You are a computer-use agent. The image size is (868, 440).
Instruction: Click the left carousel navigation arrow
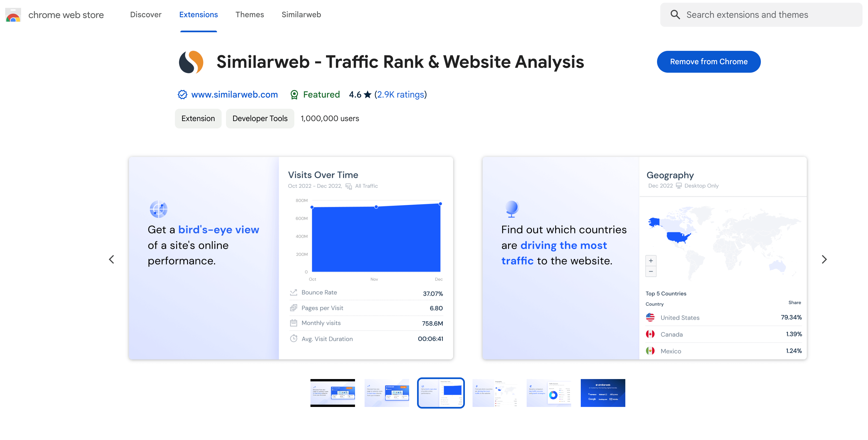112,259
